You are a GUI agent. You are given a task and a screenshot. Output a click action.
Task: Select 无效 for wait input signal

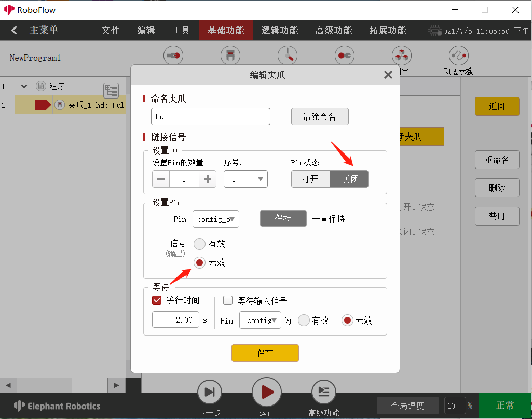(x=347, y=320)
